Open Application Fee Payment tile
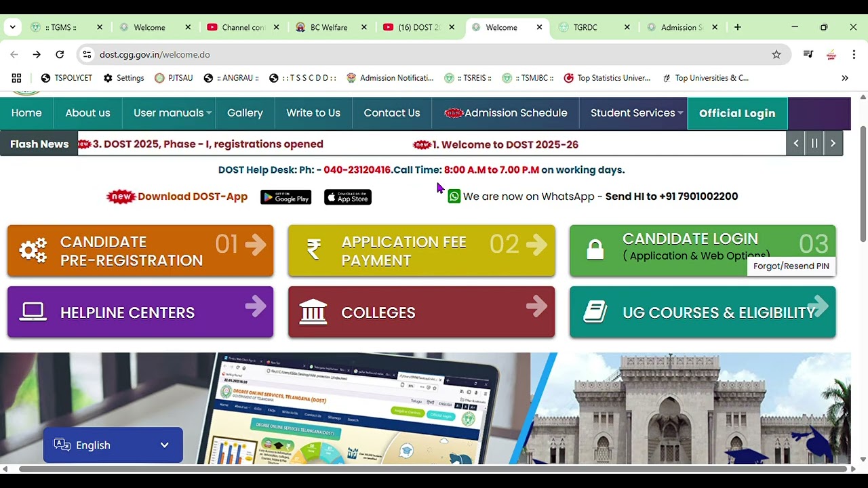 (421, 251)
